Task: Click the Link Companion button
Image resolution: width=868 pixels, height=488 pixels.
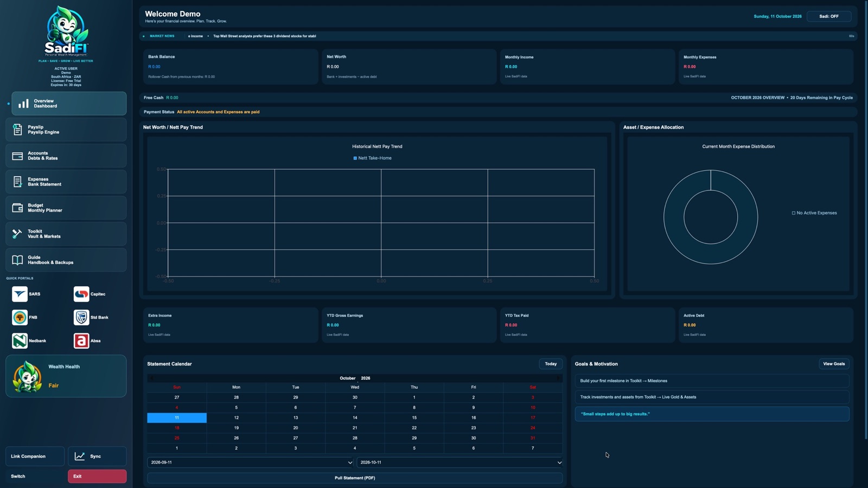Action: click(x=35, y=456)
